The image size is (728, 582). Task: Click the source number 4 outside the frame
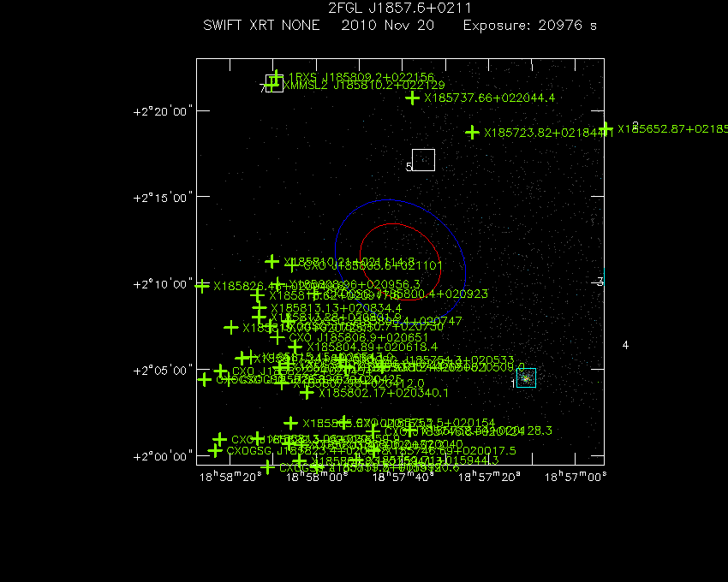625,345
